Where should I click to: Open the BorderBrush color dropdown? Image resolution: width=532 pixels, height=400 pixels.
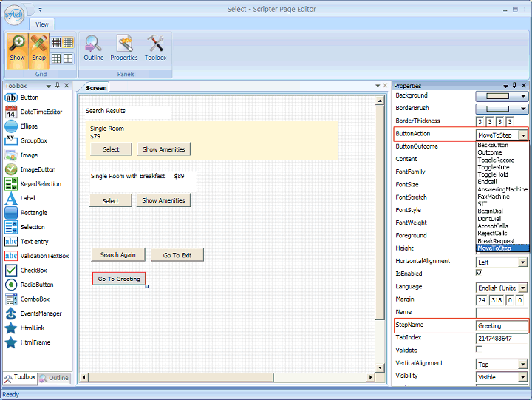(523, 109)
